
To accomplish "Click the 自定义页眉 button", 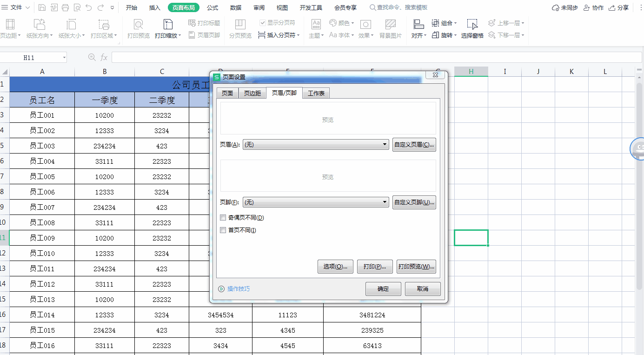I will [414, 145].
